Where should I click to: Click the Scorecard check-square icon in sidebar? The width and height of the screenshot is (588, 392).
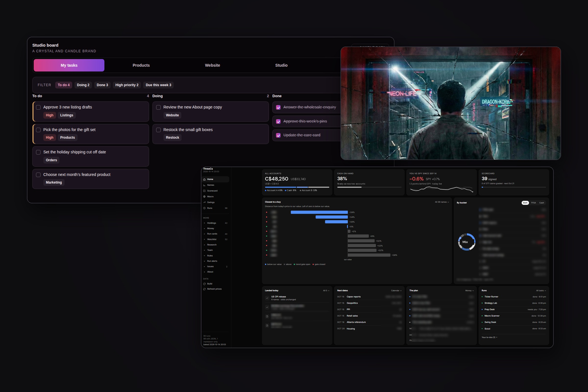(204, 191)
